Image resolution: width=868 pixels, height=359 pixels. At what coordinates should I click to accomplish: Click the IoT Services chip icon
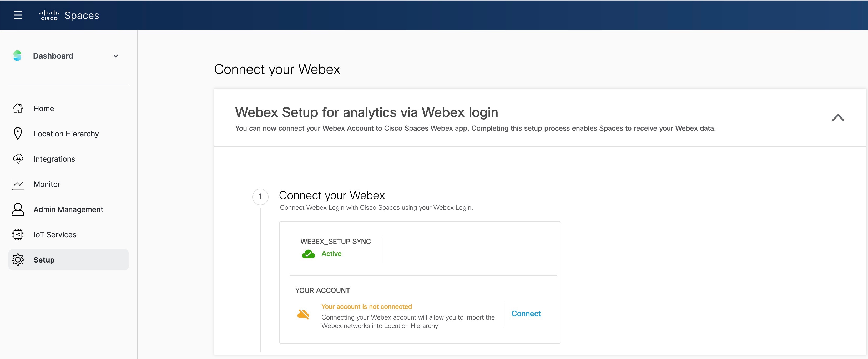(18, 234)
